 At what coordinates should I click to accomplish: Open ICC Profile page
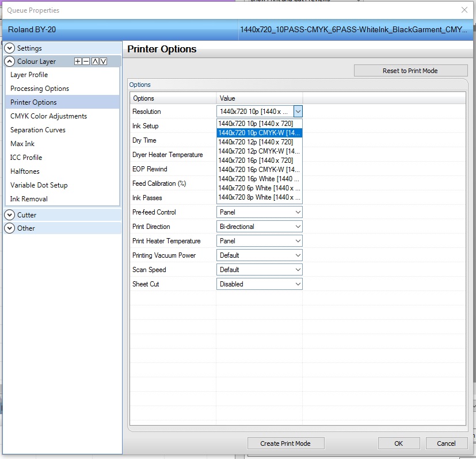click(62, 158)
